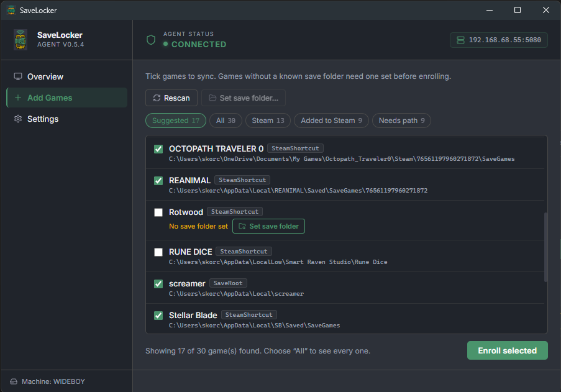Screen dimensions: 561x392
Task: Open the Add Games page
Action: click(67, 98)
